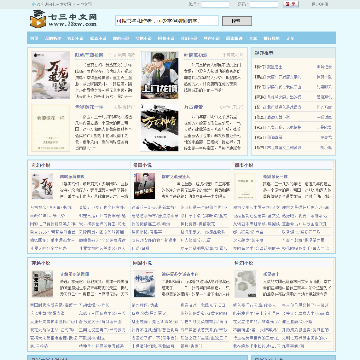This screenshot has width=360, height=360.
Task: Select the last item in the blue navigation bar
Action: pos(290,38)
